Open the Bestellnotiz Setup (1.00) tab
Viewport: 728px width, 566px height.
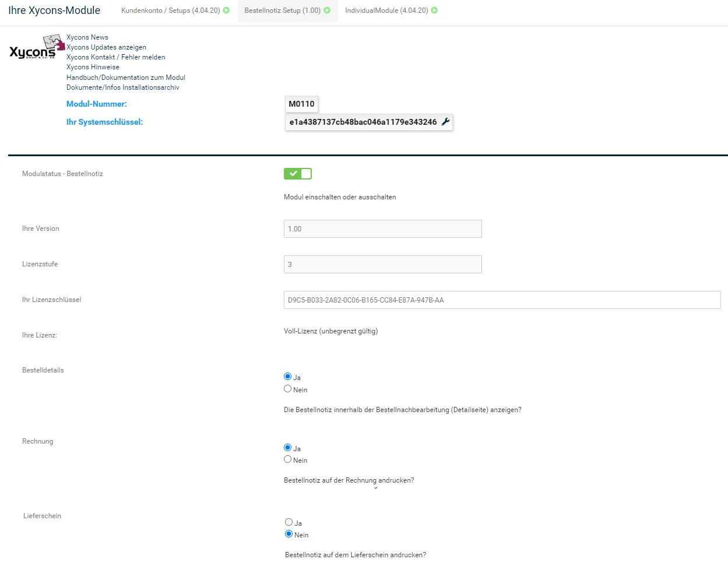(287, 10)
